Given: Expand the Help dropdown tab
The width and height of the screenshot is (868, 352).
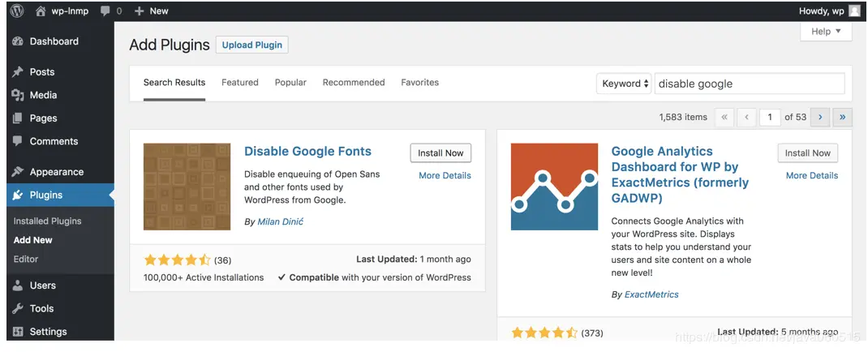Looking at the screenshot, I should (826, 32).
